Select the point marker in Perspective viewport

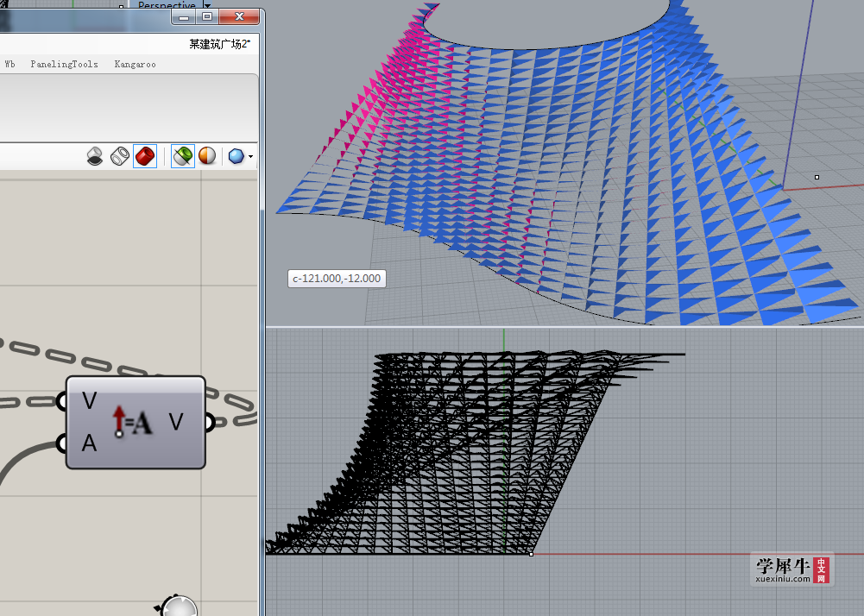coord(817,177)
